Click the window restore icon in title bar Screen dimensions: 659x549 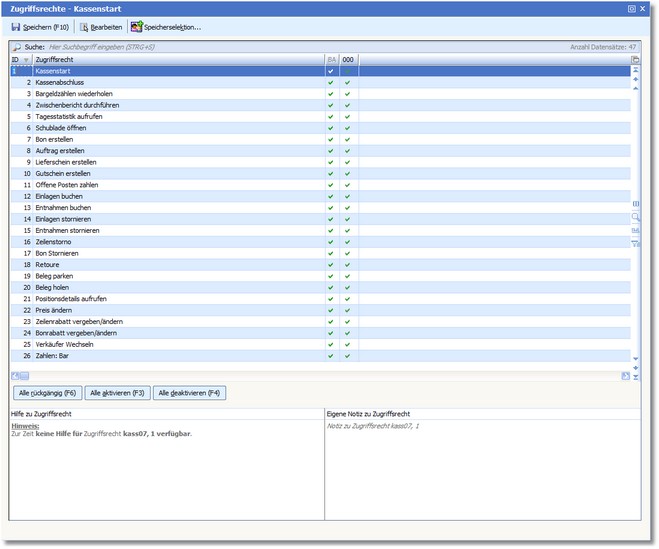tap(631, 8)
